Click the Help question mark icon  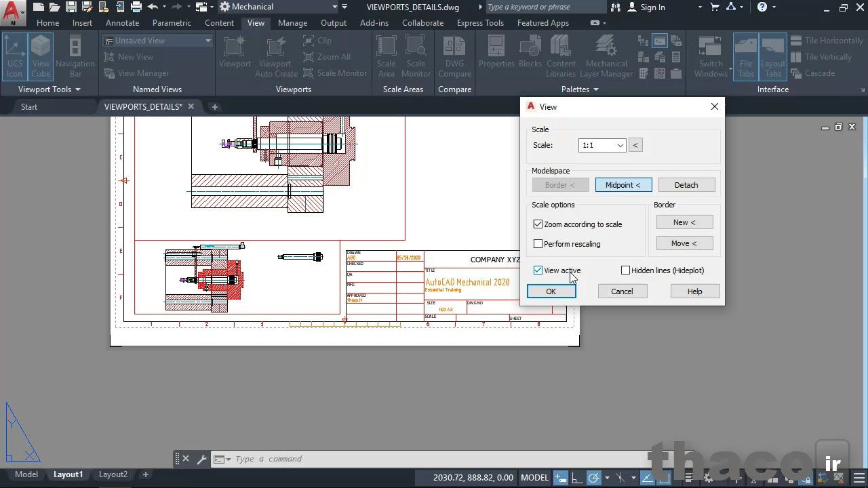click(762, 7)
